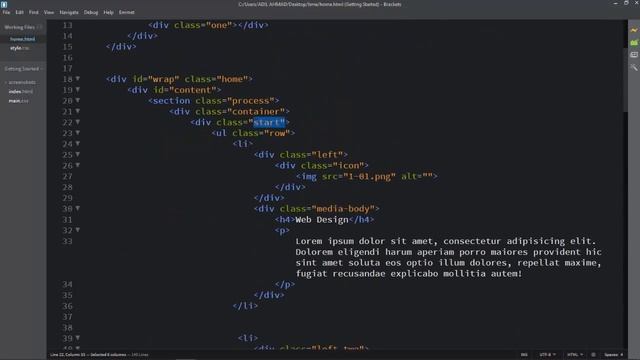Select the style CSS file in Working Files
Screen dimensions: 640x360
(x=19, y=48)
